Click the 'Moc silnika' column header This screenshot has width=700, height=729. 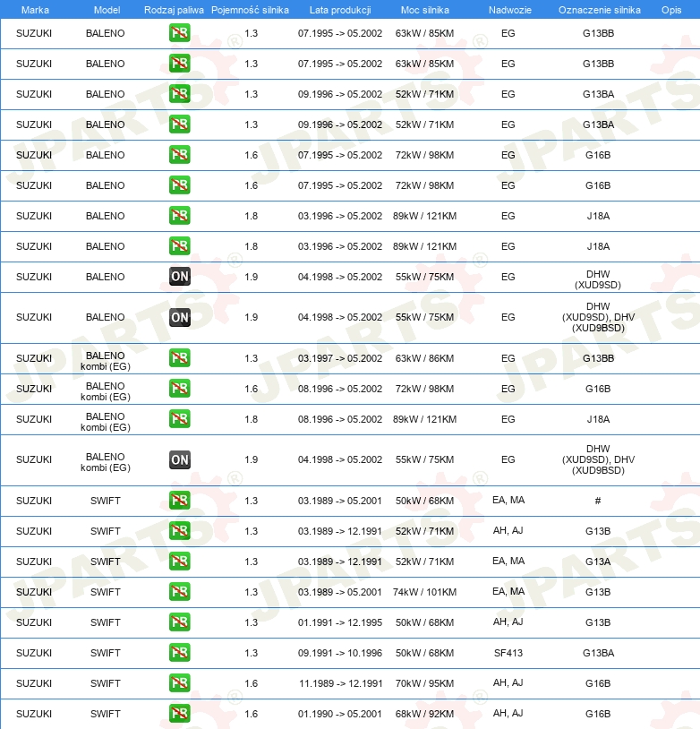point(425,10)
